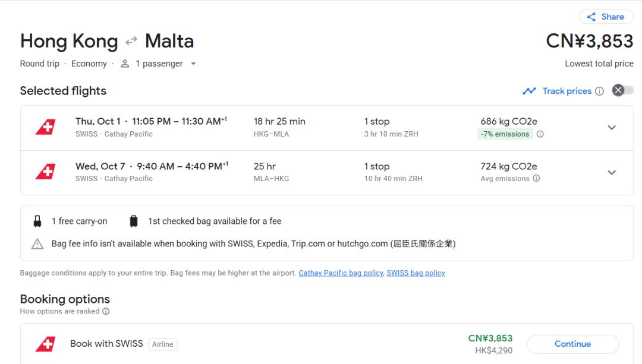Open the SWISS bag policy link
642x364 pixels.
pyautogui.click(x=416, y=273)
